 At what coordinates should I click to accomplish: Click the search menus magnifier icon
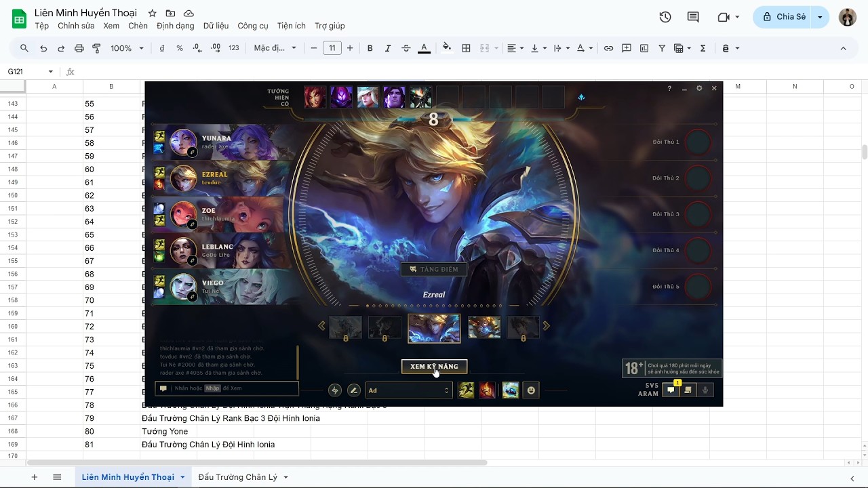point(24,48)
